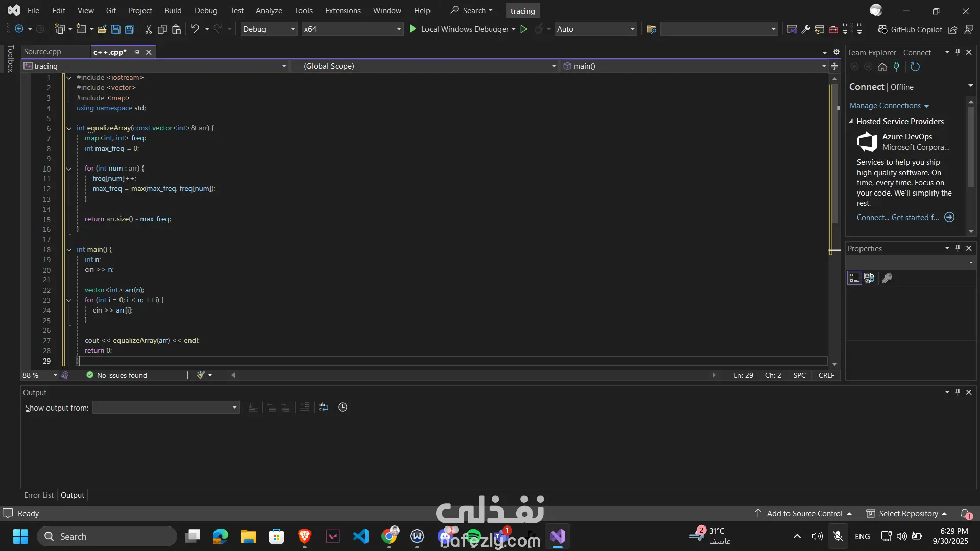
Task: Toggle auto-hide pin on Properties panel
Action: pos(958,248)
